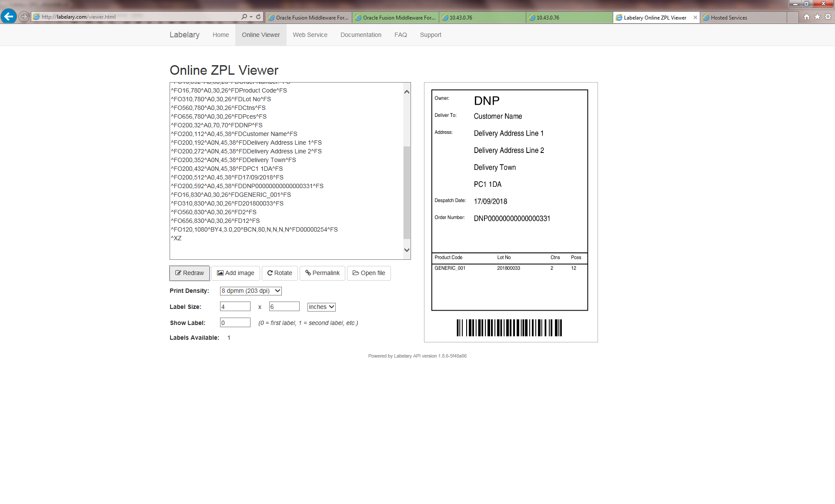The width and height of the screenshot is (835, 504).
Task: Switch to the Hosted Services tab
Action: point(743,17)
